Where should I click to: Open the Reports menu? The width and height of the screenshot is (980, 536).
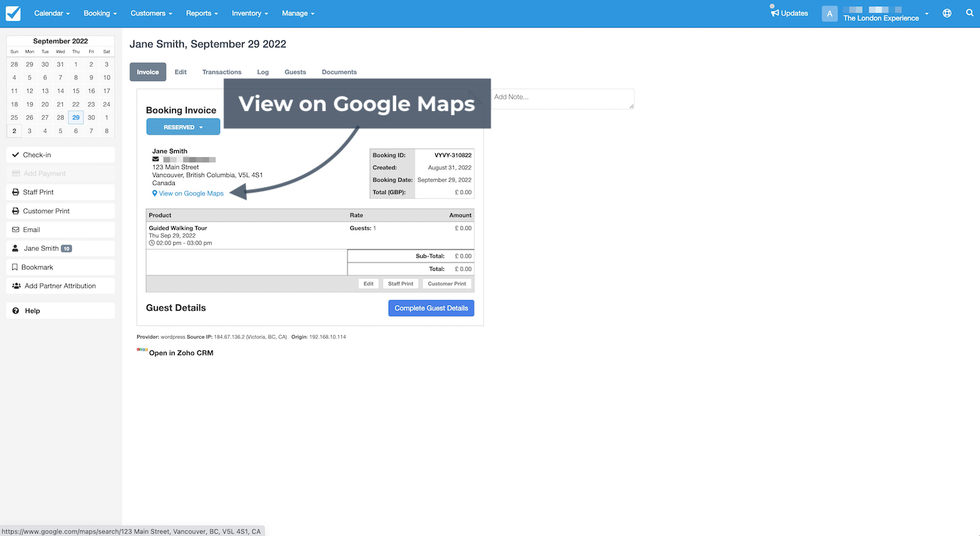(201, 13)
